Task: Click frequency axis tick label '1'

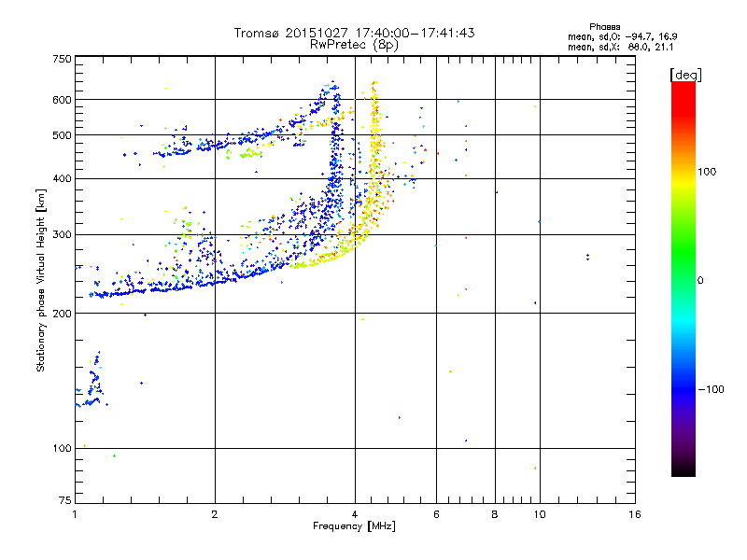Action: coord(75,514)
